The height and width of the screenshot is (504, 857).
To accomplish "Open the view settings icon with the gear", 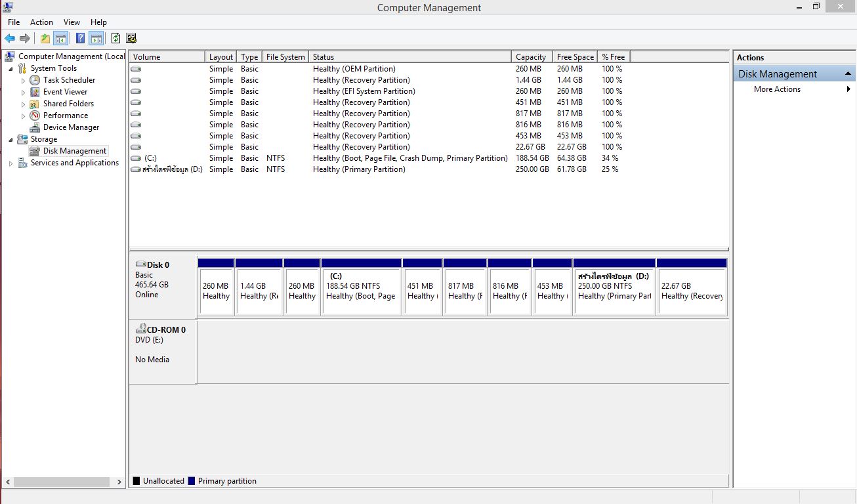I will pos(131,38).
